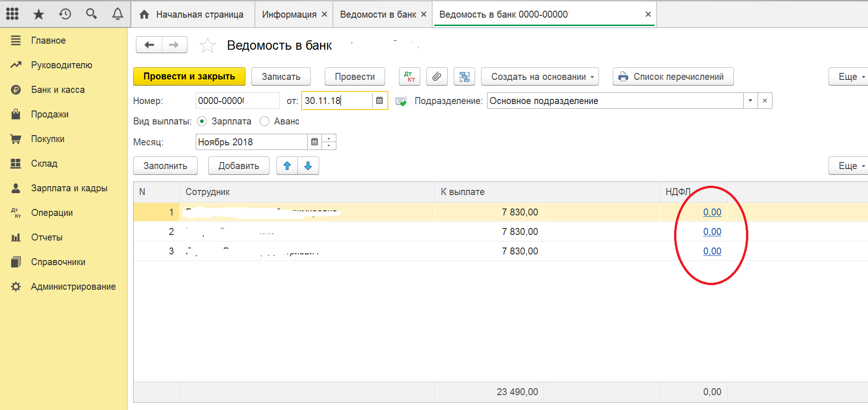
Task: Switch to the Информация tab
Action: click(x=289, y=14)
